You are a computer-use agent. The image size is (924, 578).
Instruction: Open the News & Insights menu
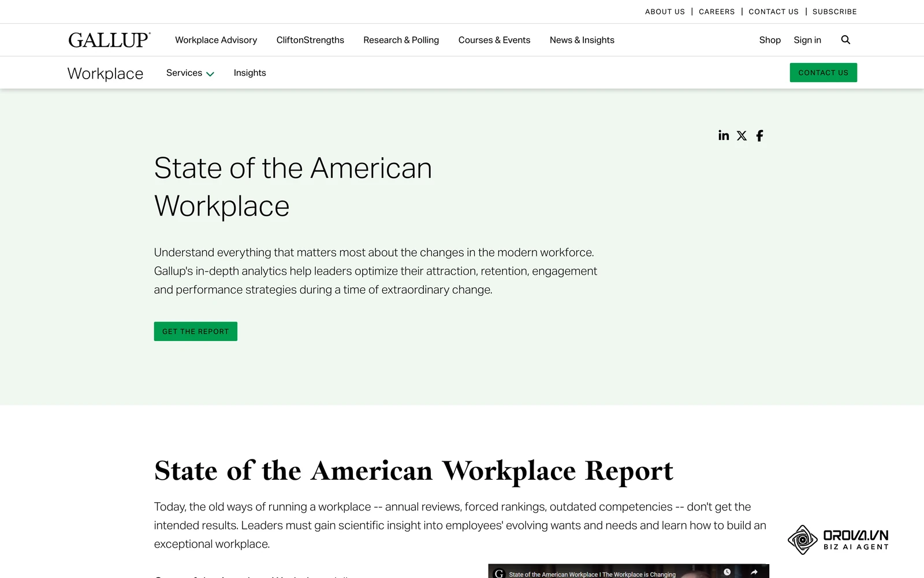point(582,40)
